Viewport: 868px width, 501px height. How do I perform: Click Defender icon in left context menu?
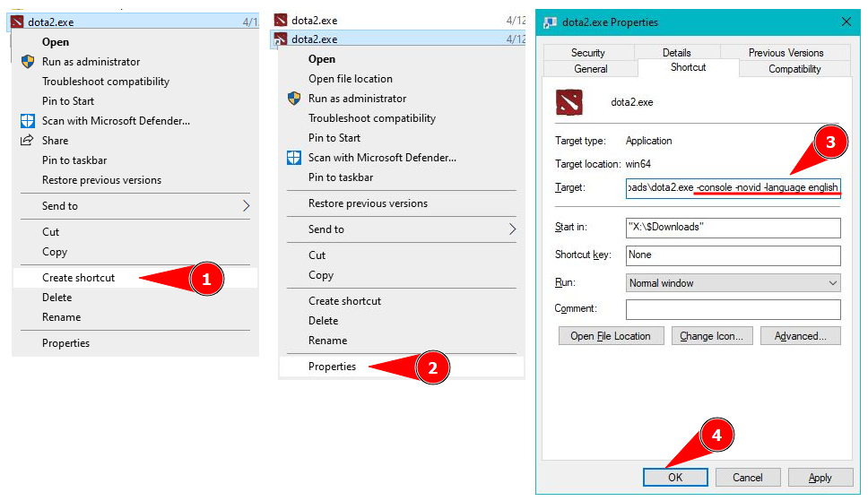coord(28,121)
